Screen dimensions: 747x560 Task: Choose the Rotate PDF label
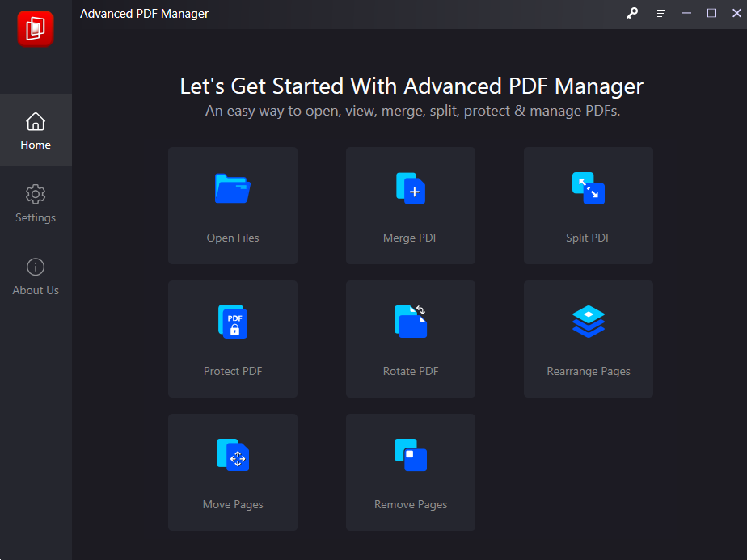(411, 372)
